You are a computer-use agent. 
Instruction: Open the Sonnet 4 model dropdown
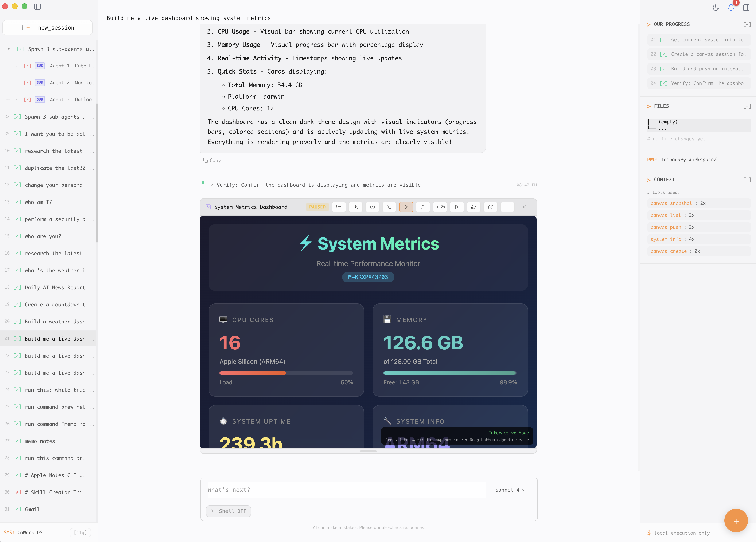510,490
